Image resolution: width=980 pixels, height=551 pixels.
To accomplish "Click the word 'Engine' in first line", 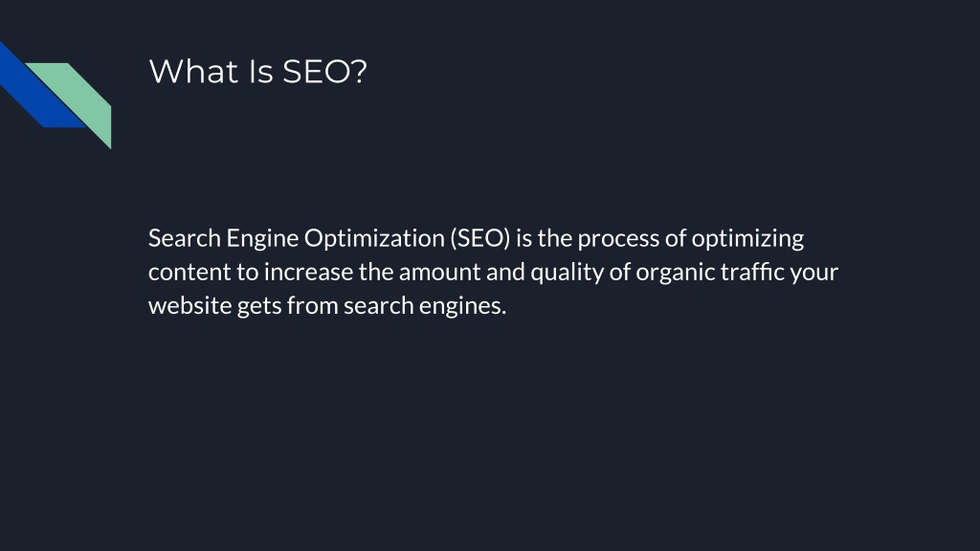I will click(x=262, y=239).
